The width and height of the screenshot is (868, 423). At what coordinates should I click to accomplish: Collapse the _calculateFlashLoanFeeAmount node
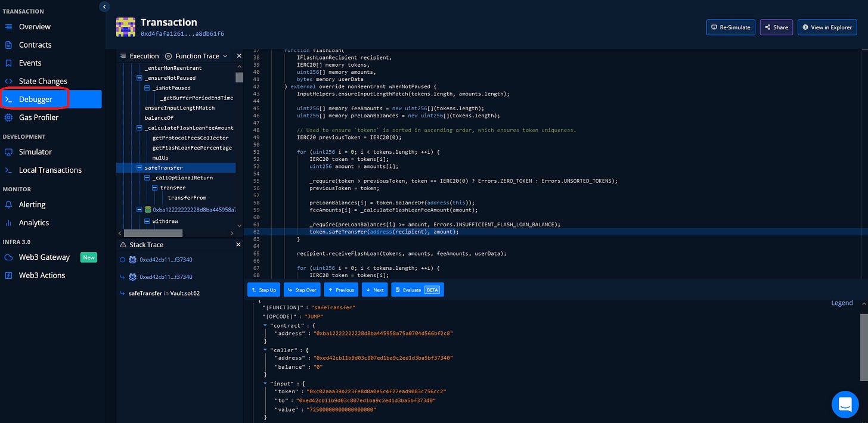139,128
